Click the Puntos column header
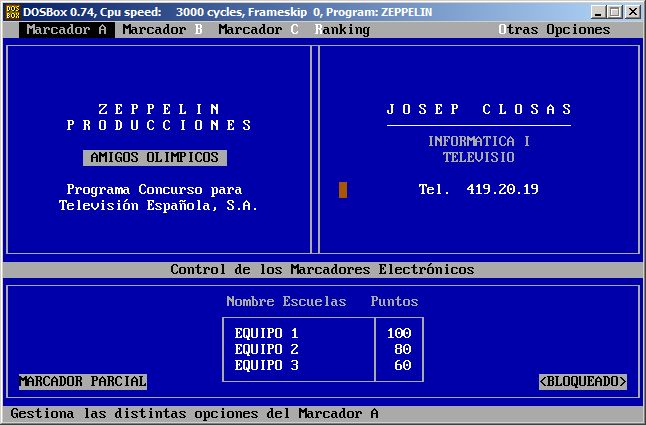 pyautogui.click(x=394, y=301)
